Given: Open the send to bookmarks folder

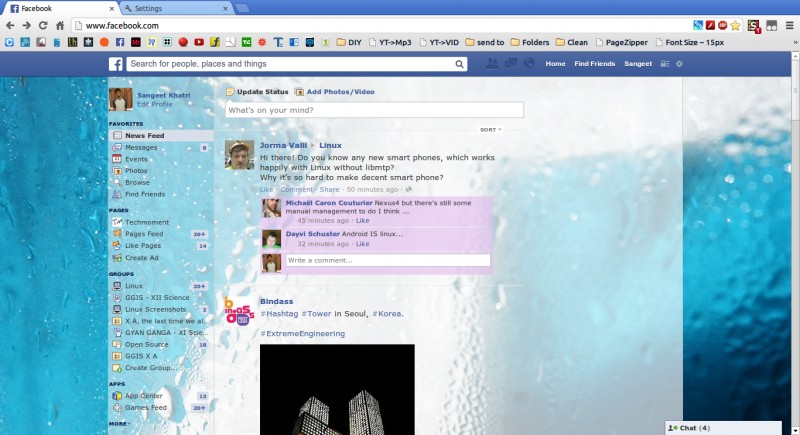Looking at the screenshot, I should point(485,42).
